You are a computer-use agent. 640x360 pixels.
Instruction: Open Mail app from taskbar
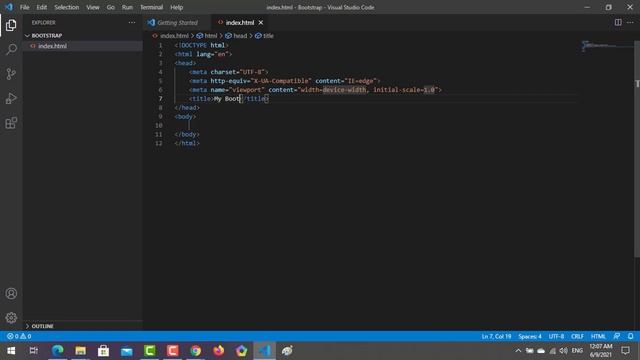[x=127, y=351]
